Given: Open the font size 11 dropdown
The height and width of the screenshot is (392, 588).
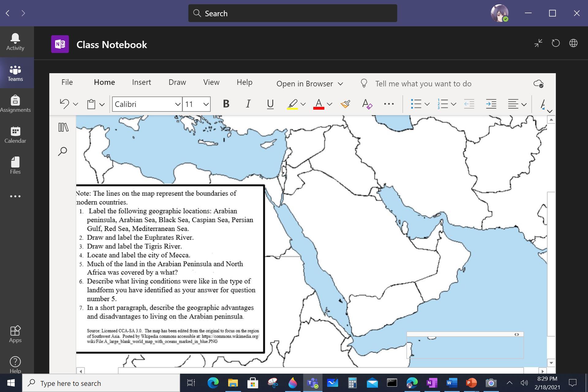Looking at the screenshot, I should [206, 104].
